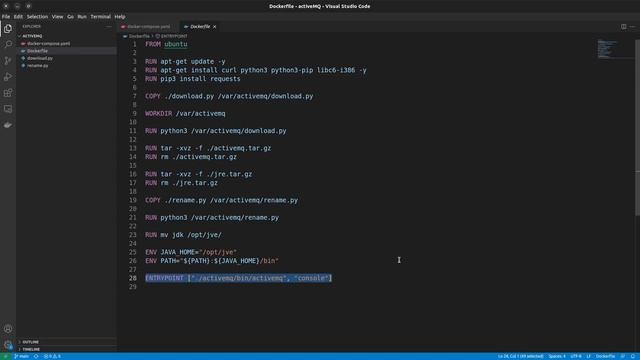Click the Synchronize Changes status icon
This screenshot has height=360, width=640.
point(36,356)
